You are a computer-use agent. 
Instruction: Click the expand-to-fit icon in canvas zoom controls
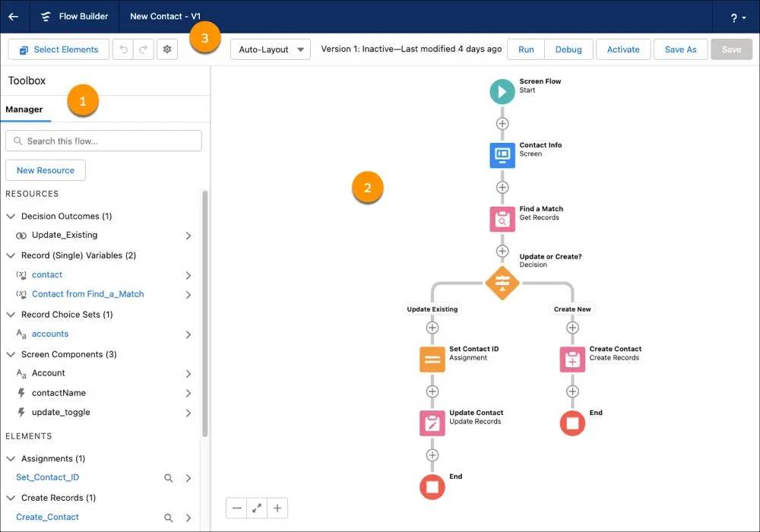click(x=256, y=508)
